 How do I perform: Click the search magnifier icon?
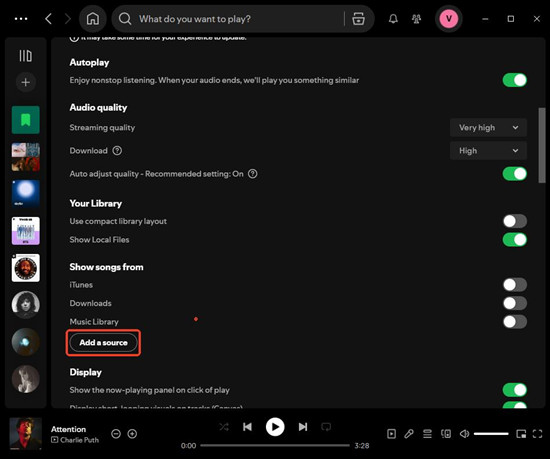click(x=125, y=19)
